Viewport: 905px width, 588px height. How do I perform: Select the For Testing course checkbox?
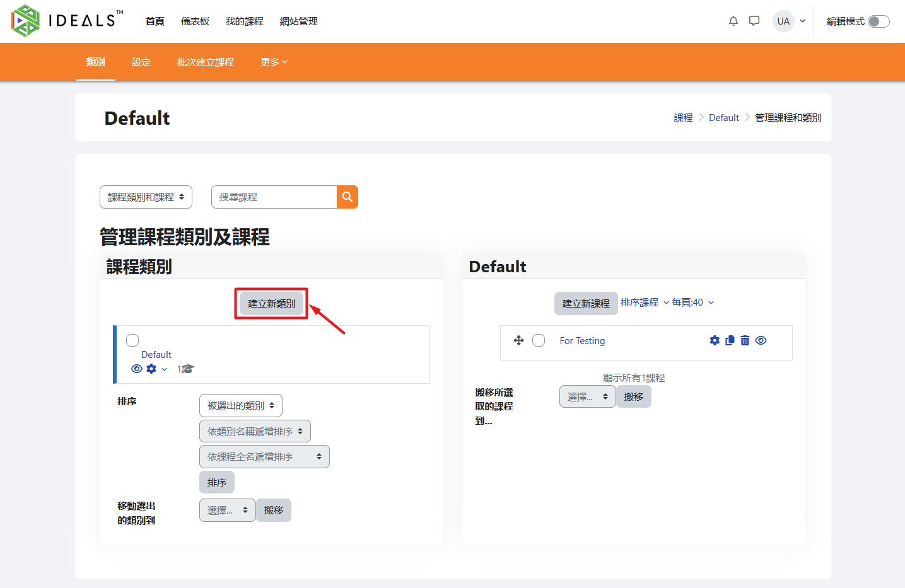pyautogui.click(x=539, y=340)
